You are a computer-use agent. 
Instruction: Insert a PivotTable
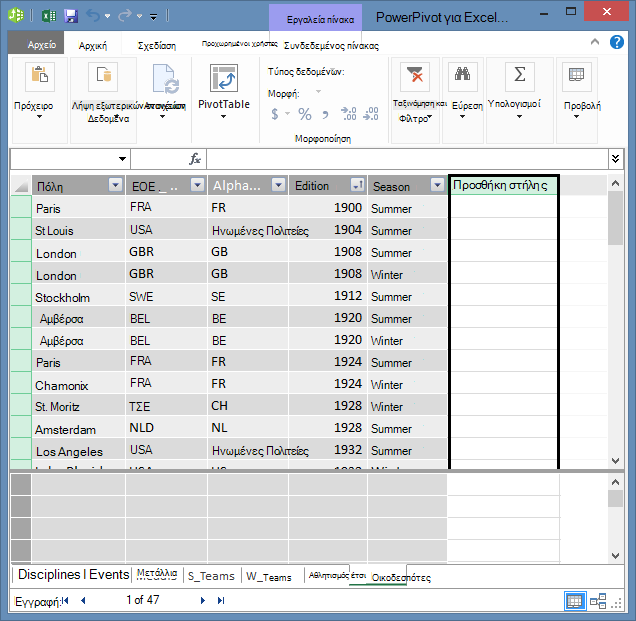[x=224, y=91]
